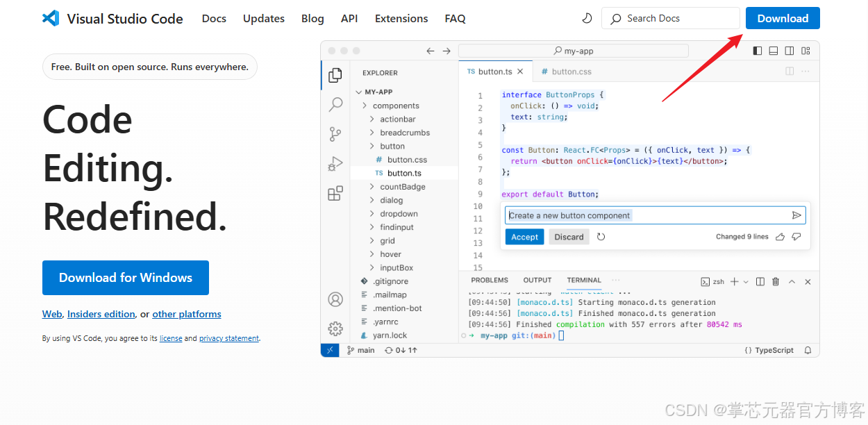
Task: Open the new terminal plus dropdown arrow
Action: coord(746,282)
